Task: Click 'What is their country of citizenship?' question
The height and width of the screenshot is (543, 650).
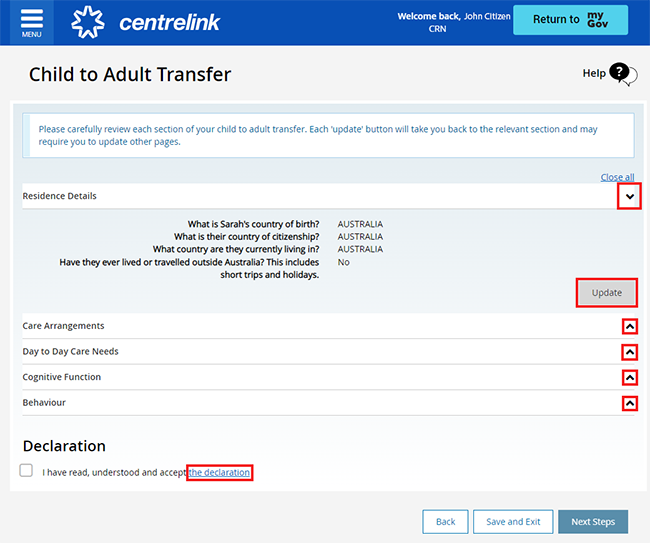Action: [247, 237]
